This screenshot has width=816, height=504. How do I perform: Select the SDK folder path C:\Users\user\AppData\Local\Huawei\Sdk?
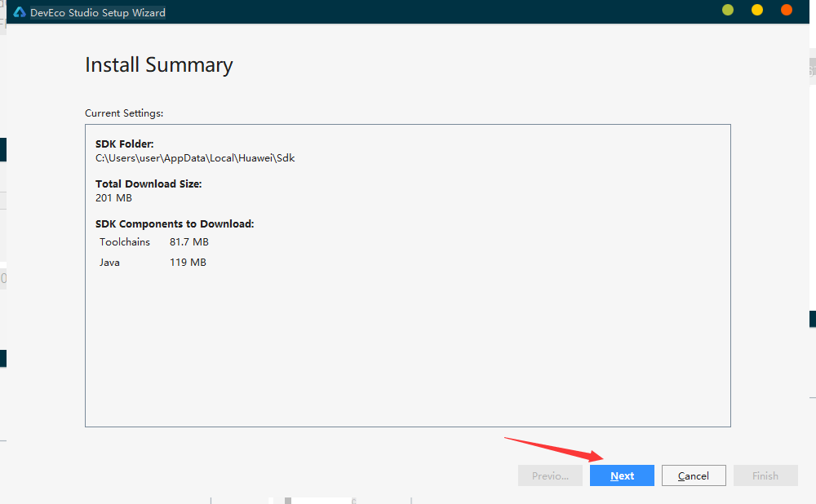[x=195, y=158]
